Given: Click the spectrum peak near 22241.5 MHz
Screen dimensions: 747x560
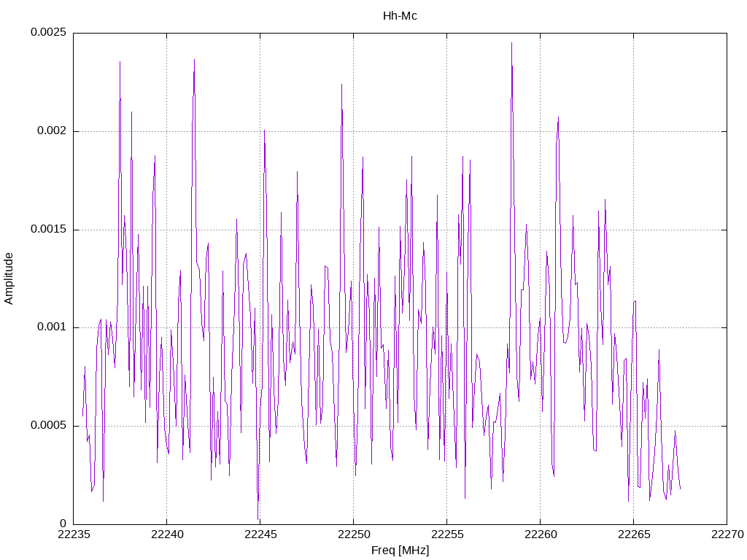Looking at the screenshot, I should 194,60.
